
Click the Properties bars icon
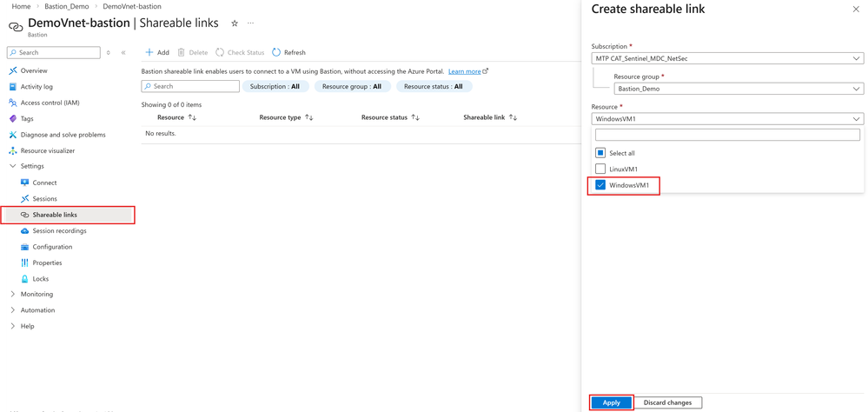click(24, 263)
